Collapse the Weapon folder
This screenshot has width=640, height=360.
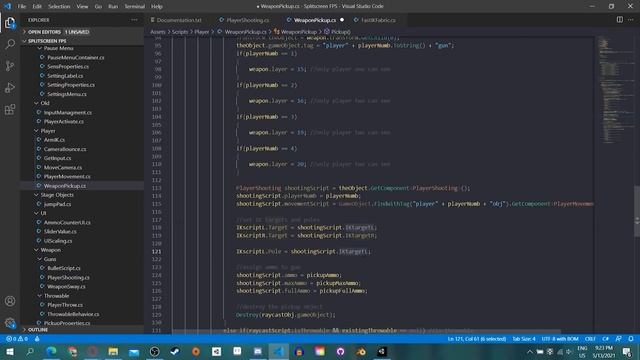coord(51,250)
